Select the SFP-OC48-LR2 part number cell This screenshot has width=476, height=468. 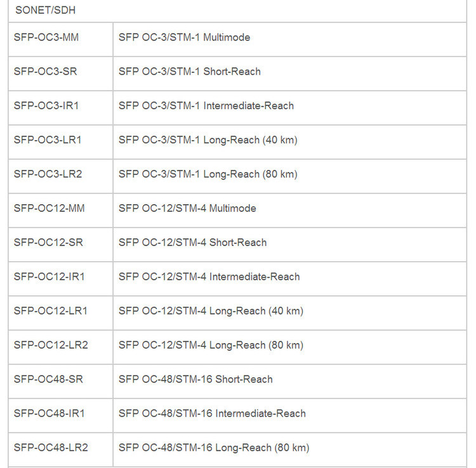tap(51, 448)
